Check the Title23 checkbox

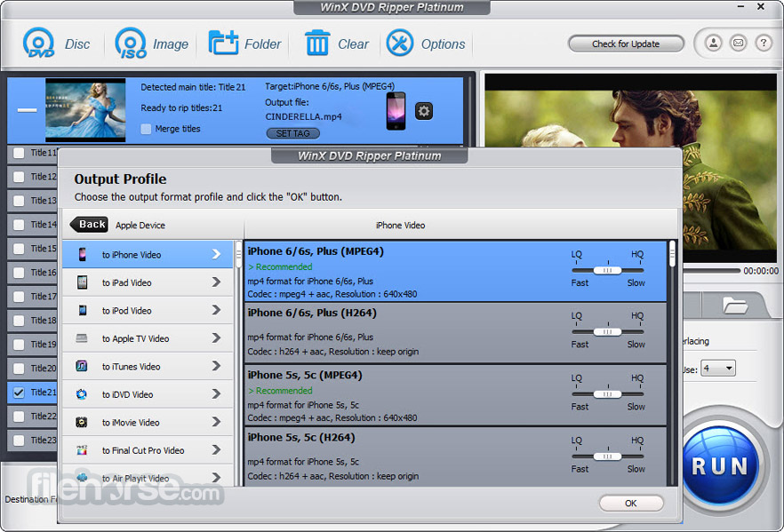[x=19, y=441]
